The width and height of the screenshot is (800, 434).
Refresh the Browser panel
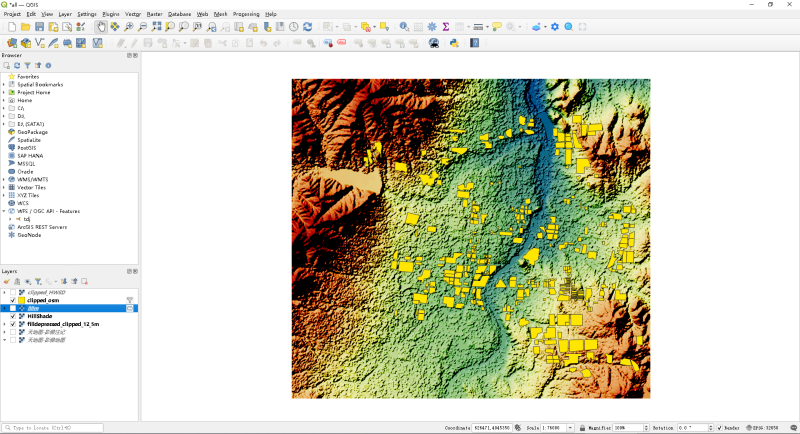coord(17,66)
